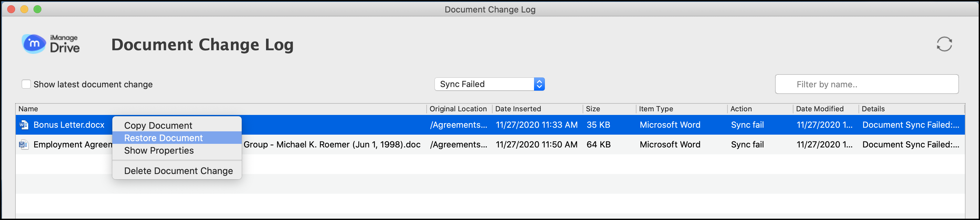Choose Copy Document from context menu
This screenshot has width=980, height=220.
pos(158,125)
